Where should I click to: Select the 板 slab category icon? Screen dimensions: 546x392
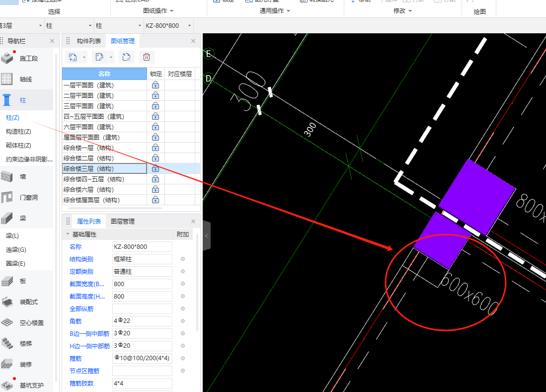coord(7,281)
